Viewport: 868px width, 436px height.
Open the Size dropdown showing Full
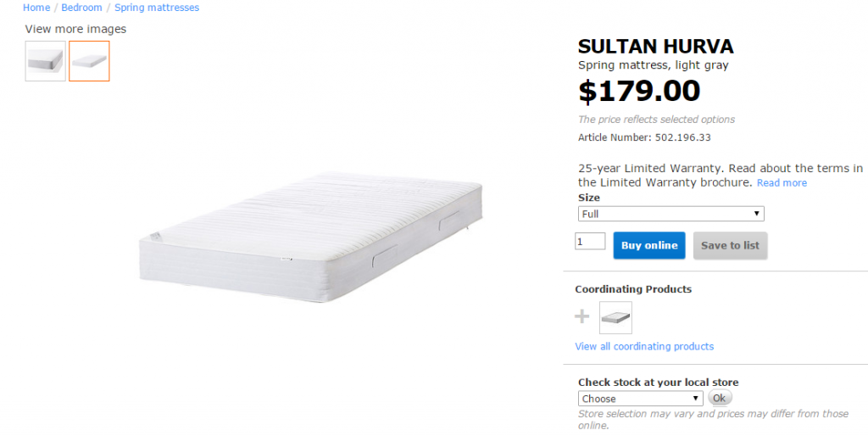click(x=670, y=214)
